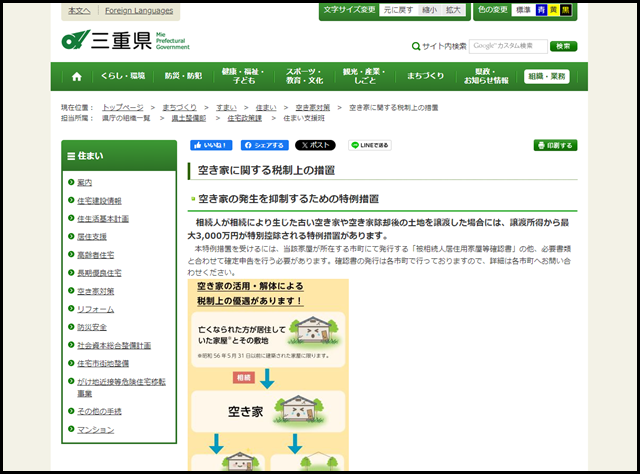Open その他の手続 in the sidebar

point(99,412)
